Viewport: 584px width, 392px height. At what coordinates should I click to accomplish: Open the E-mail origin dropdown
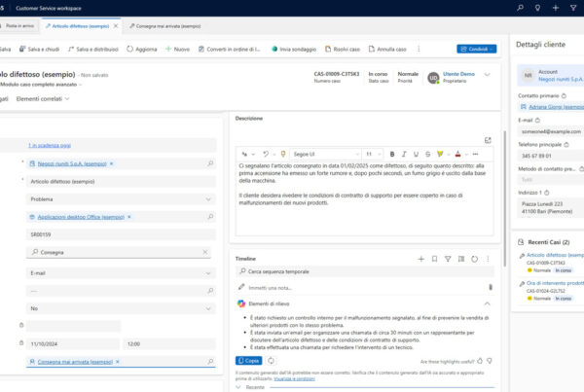click(x=121, y=273)
